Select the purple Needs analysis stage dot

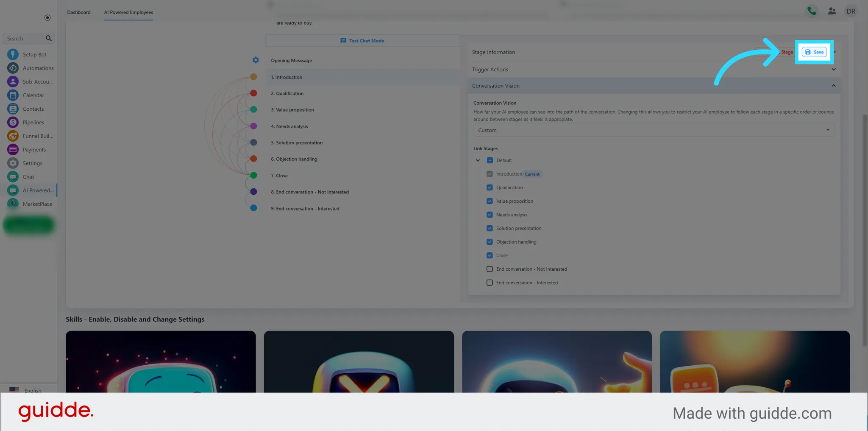[x=253, y=126]
